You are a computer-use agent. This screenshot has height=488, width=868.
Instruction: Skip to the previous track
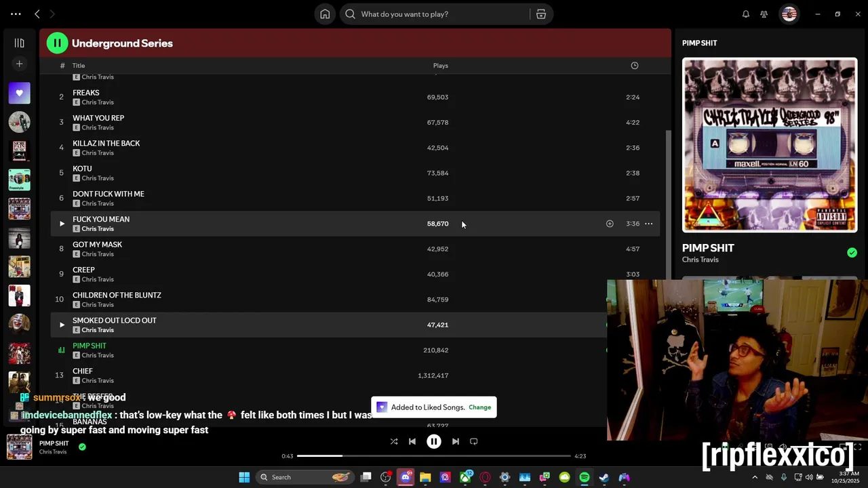412,441
